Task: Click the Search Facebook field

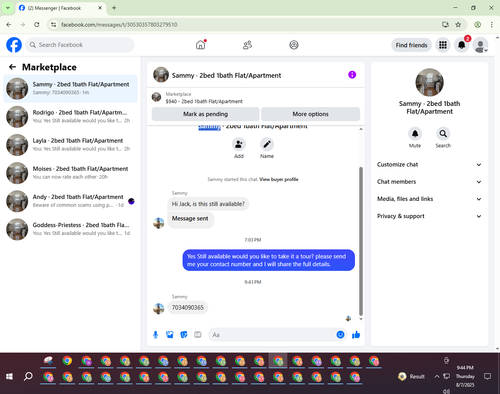Action: tap(80, 45)
